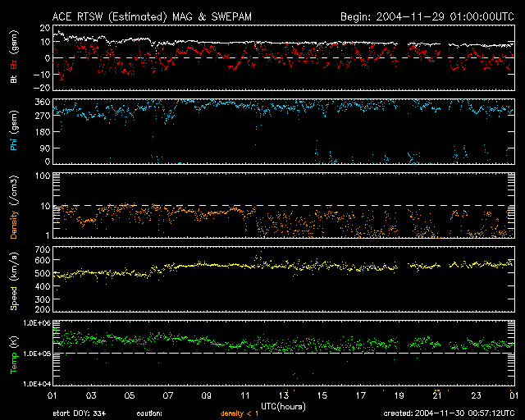Click the hour 21 x-axis tick label
525x420 pixels.
click(x=438, y=395)
